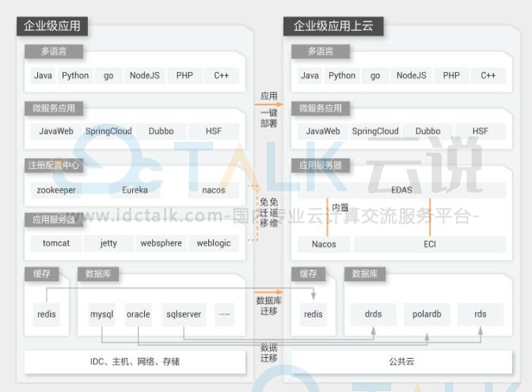Select Python in the 企业级应用上云 多语言 row

click(x=342, y=75)
